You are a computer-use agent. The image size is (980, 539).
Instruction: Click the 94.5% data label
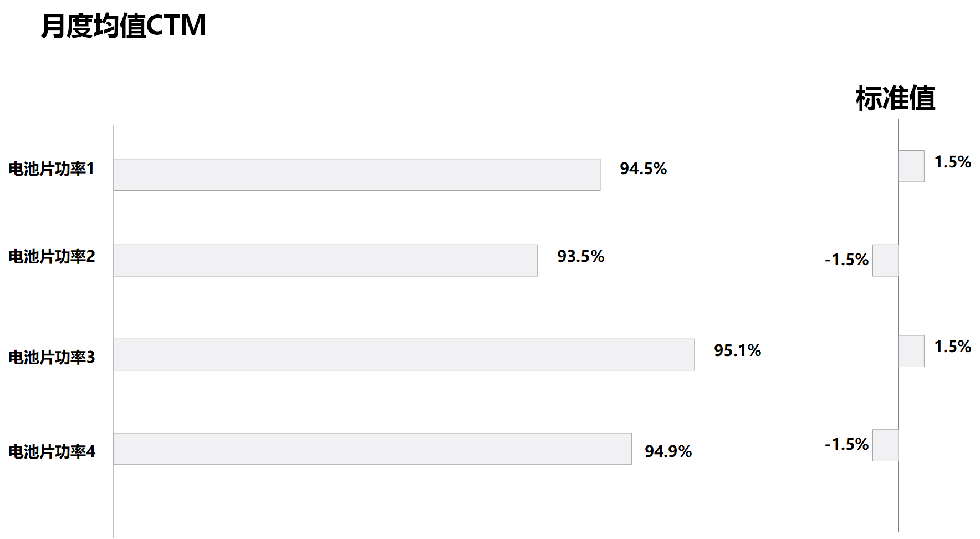point(643,169)
